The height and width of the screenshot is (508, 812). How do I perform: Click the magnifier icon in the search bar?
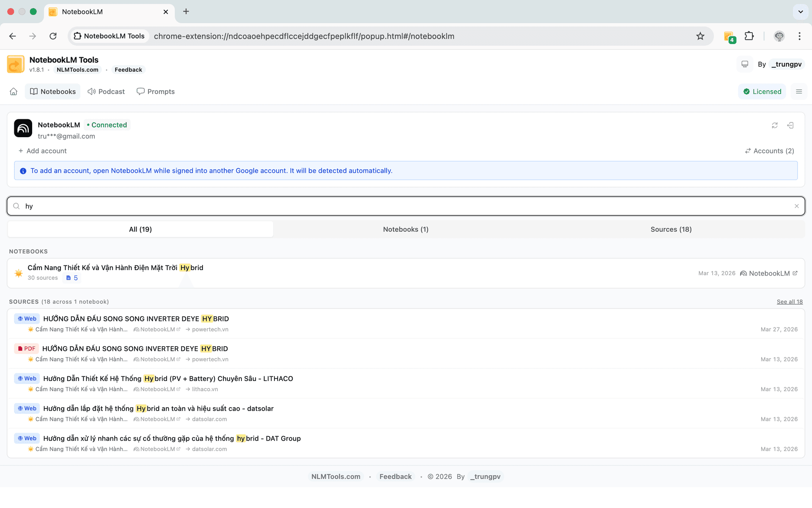coord(16,206)
